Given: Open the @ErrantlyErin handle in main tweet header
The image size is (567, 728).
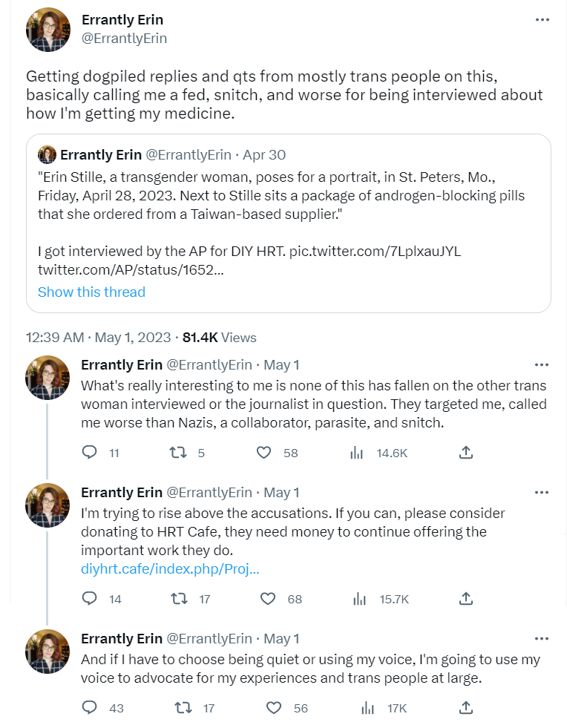Looking at the screenshot, I should [x=124, y=39].
